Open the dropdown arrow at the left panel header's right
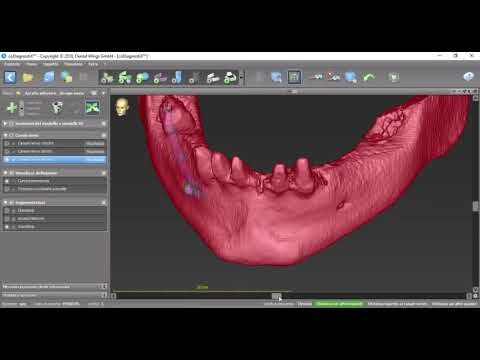The width and height of the screenshot is (480, 360). (x=104, y=93)
